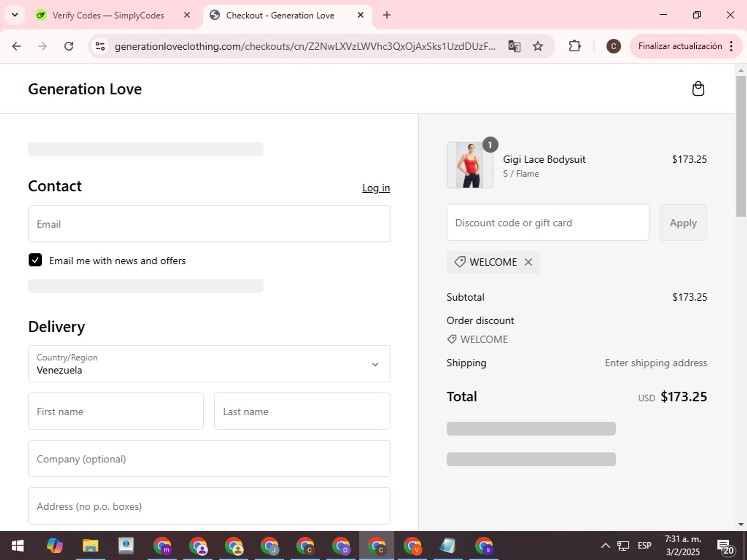
Task: Click the Gigi Lace Bodysuit thumbnail
Action: click(x=470, y=165)
